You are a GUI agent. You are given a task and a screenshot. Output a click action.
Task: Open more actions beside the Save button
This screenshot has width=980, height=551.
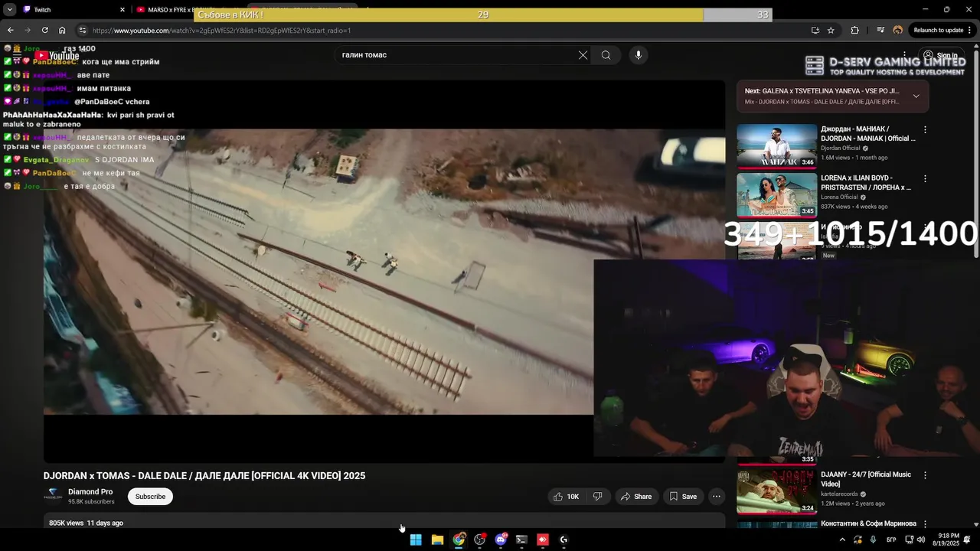coord(717,497)
